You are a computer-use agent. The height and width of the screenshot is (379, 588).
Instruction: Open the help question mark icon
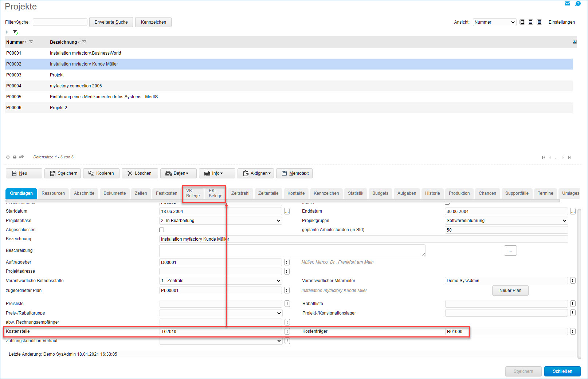click(578, 4)
